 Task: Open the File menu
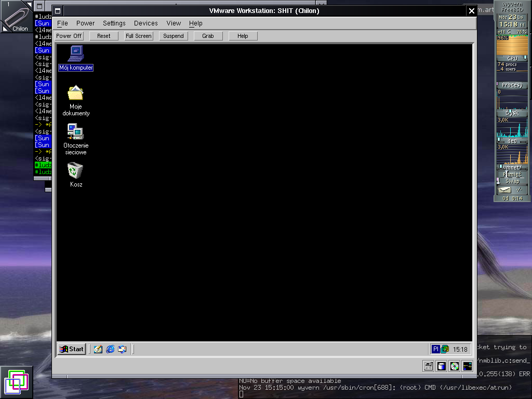[x=62, y=23]
